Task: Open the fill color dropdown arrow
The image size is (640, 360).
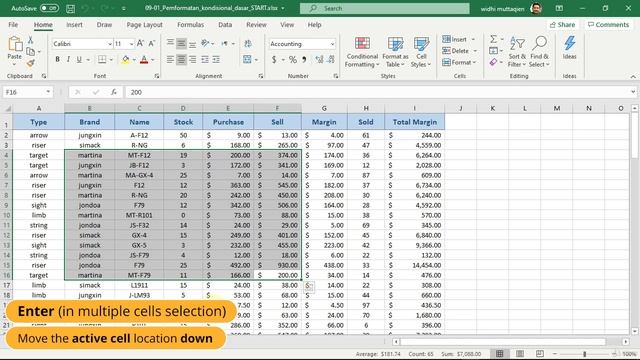Action: coord(134,60)
